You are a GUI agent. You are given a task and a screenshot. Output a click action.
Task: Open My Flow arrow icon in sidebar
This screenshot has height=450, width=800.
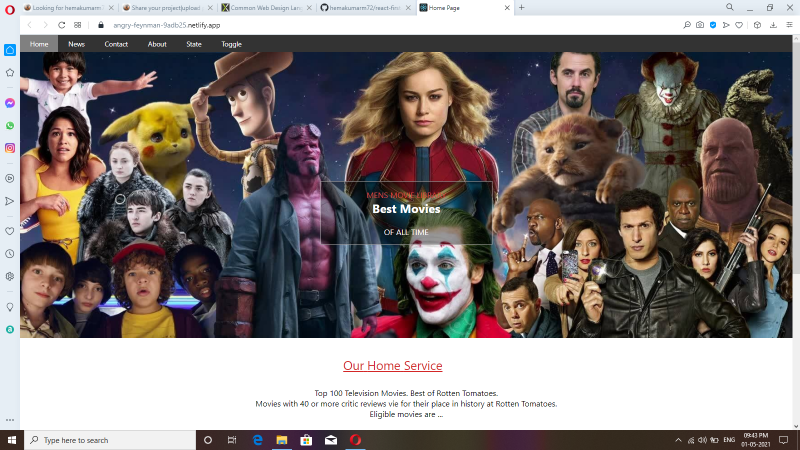point(10,201)
